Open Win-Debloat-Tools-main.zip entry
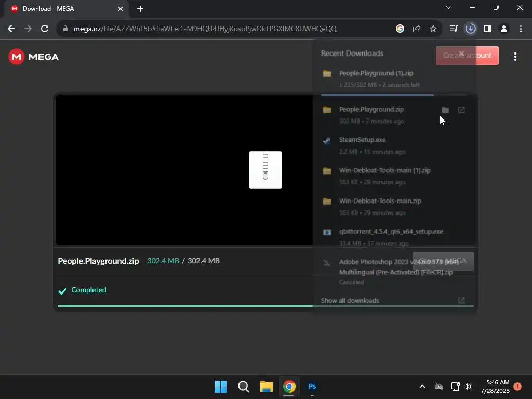This screenshot has width=532, height=399. [394, 207]
